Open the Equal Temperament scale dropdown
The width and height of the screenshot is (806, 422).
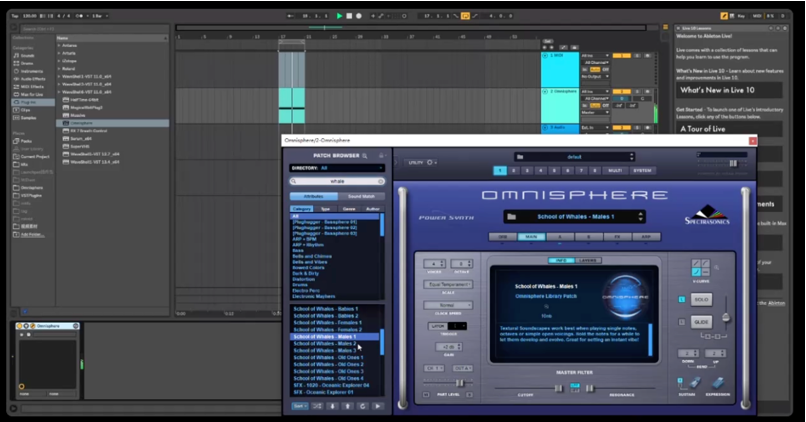pos(448,284)
